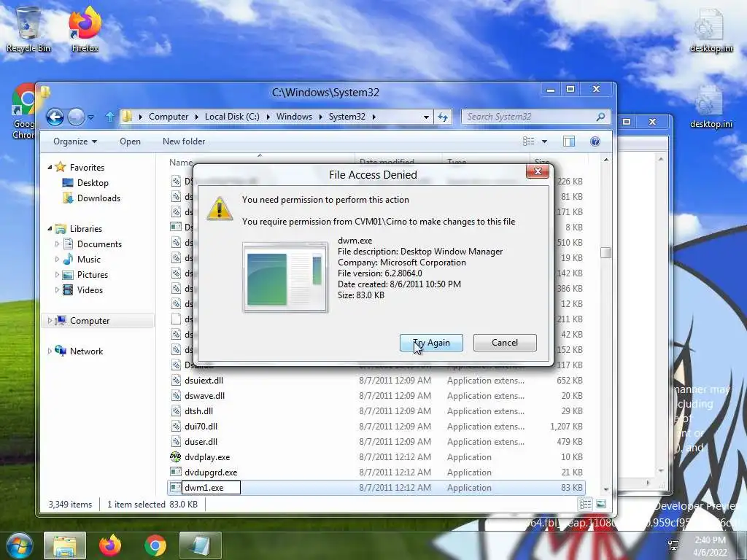
Task: Click the Cancel button
Action: (x=505, y=343)
